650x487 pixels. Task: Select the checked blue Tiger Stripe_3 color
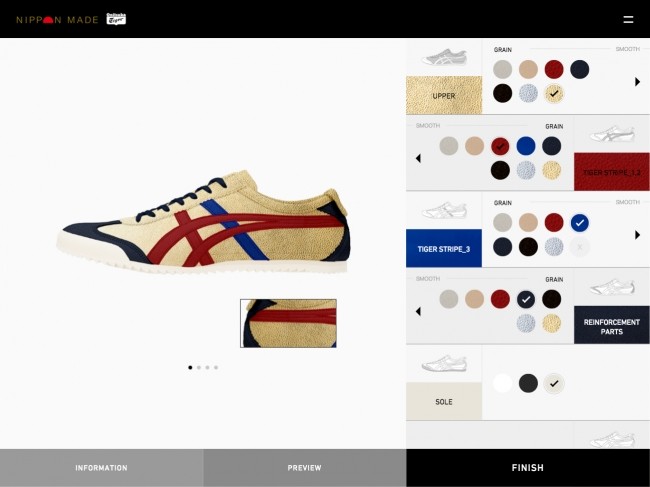click(578, 222)
